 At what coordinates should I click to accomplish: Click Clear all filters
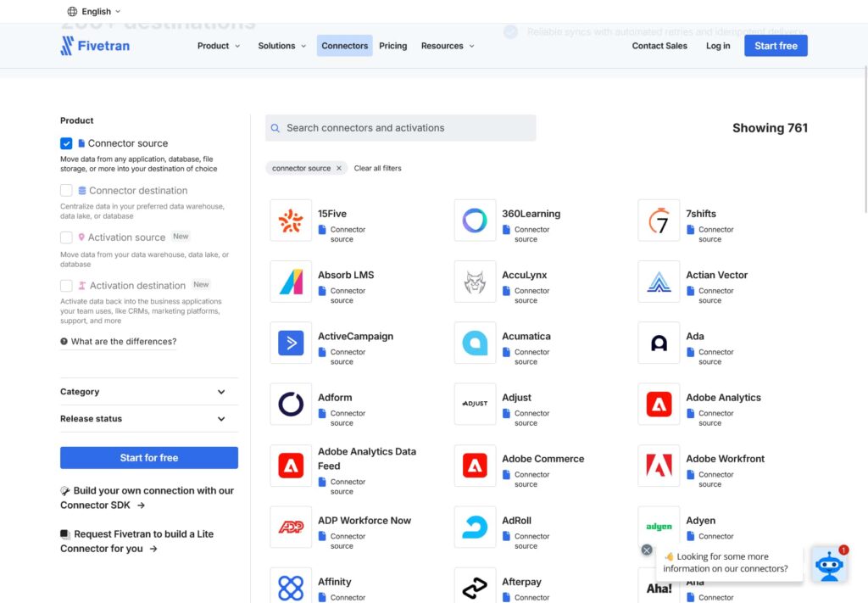coord(377,168)
